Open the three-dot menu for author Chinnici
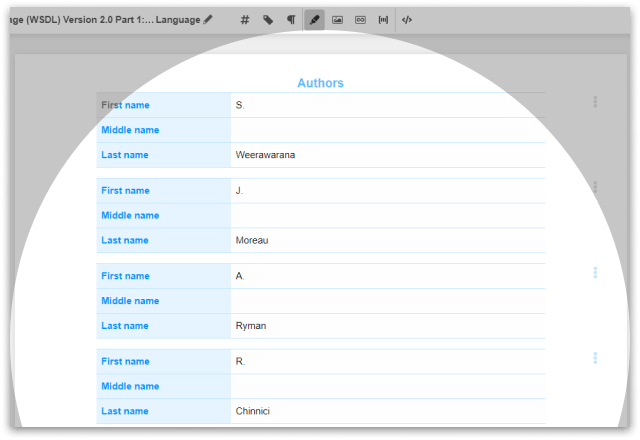Image resolution: width=640 pixels, height=440 pixels. [595, 358]
